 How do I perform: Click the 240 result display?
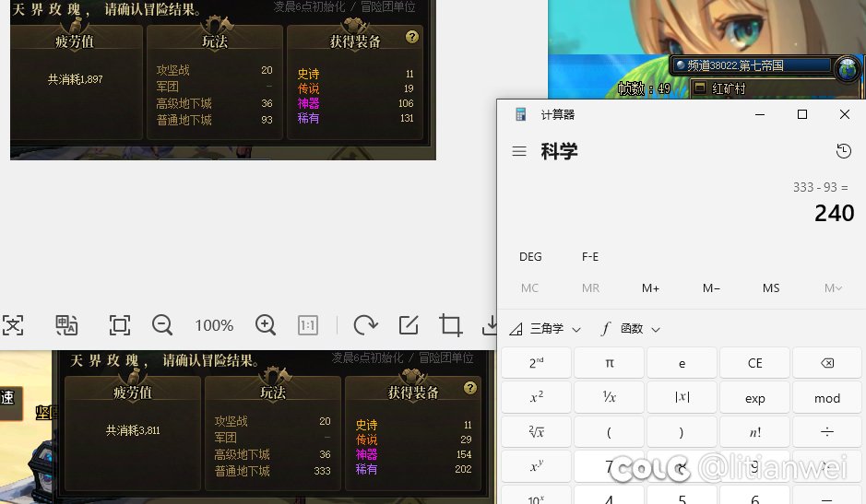(834, 213)
